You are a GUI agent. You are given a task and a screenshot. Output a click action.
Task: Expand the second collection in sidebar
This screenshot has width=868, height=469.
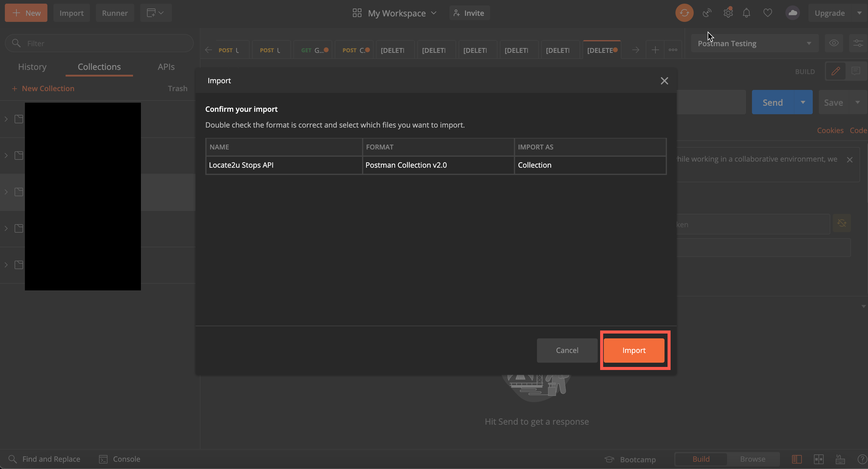pos(6,155)
